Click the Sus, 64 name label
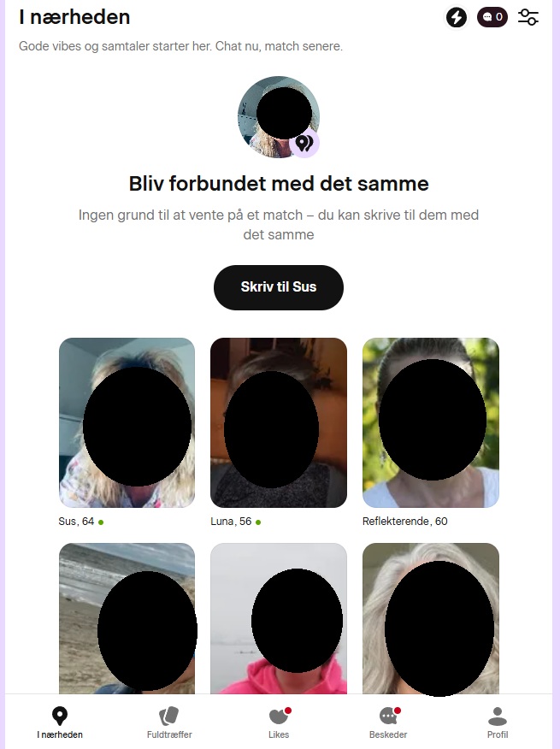This screenshot has width=560, height=749. [x=76, y=522]
